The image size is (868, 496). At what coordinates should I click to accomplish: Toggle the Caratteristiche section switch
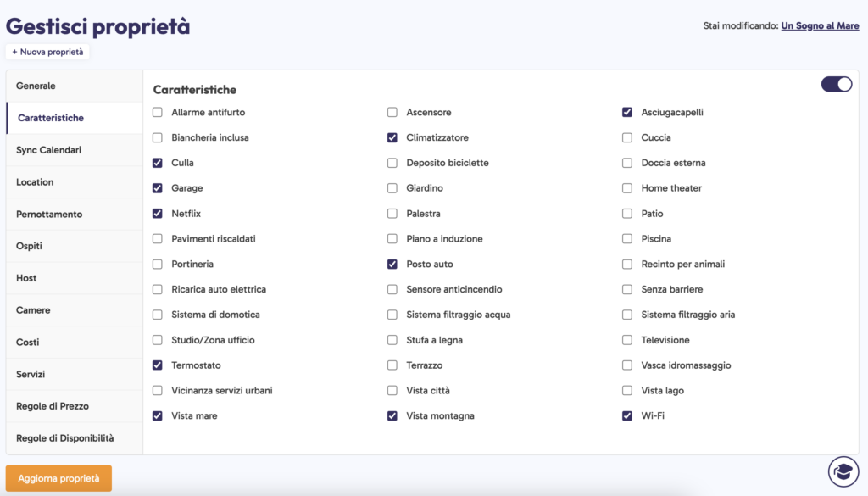[837, 84]
